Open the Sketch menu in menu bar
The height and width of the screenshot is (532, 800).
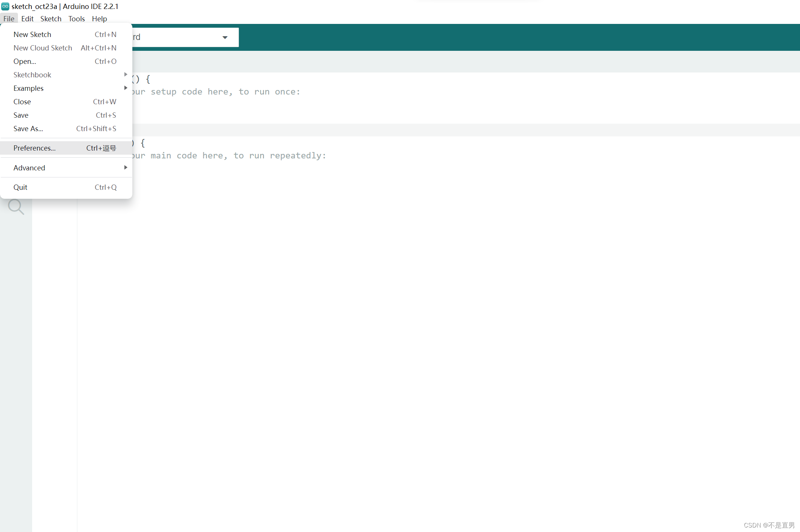(51, 19)
